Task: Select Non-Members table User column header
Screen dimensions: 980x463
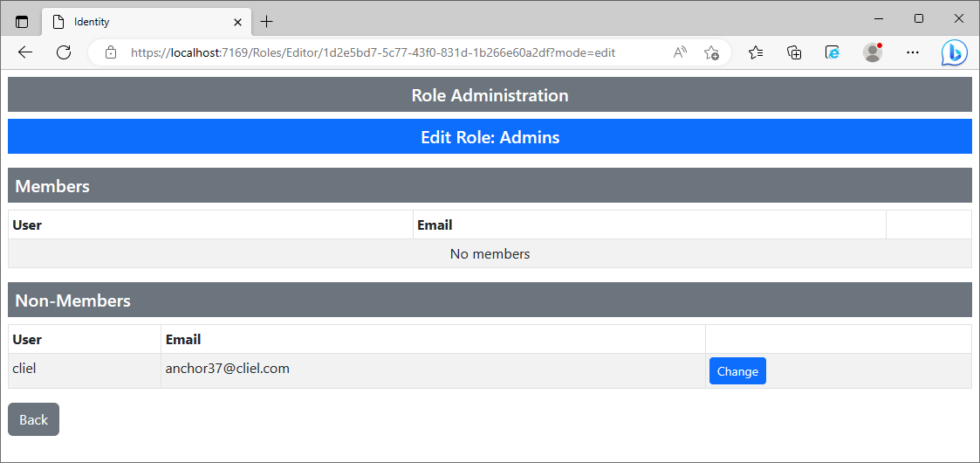Action: pyautogui.click(x=85, y=340)
